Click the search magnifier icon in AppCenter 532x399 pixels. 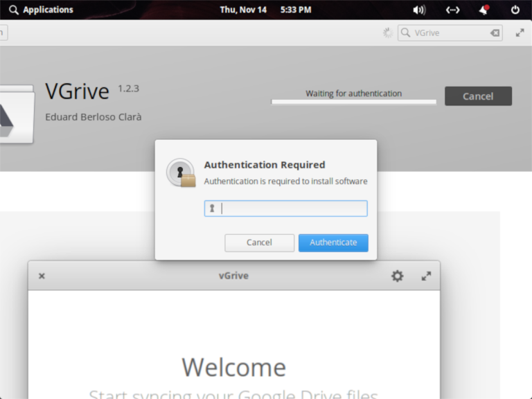(405, 33)
